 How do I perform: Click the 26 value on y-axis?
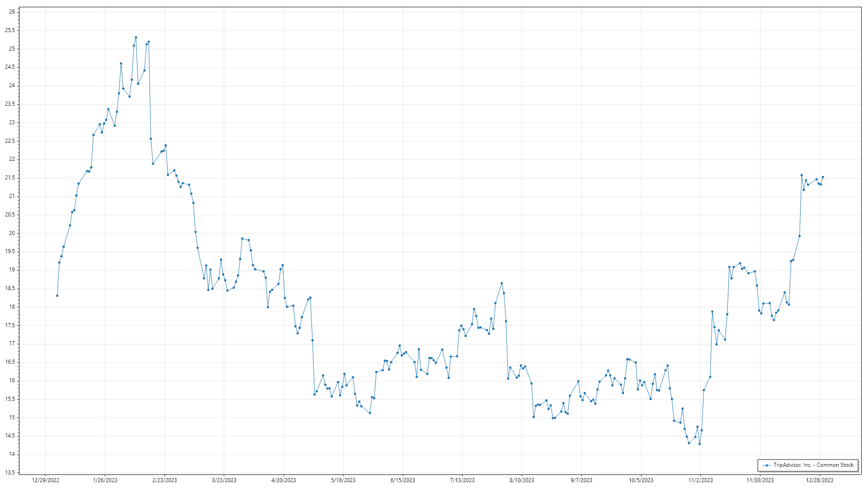point(12,12)
